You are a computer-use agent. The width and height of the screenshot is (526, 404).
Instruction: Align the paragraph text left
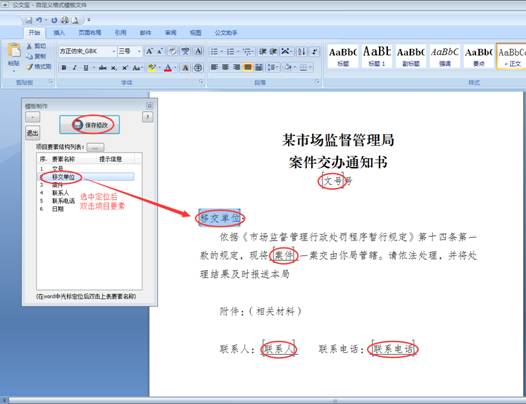pos(214,68)
